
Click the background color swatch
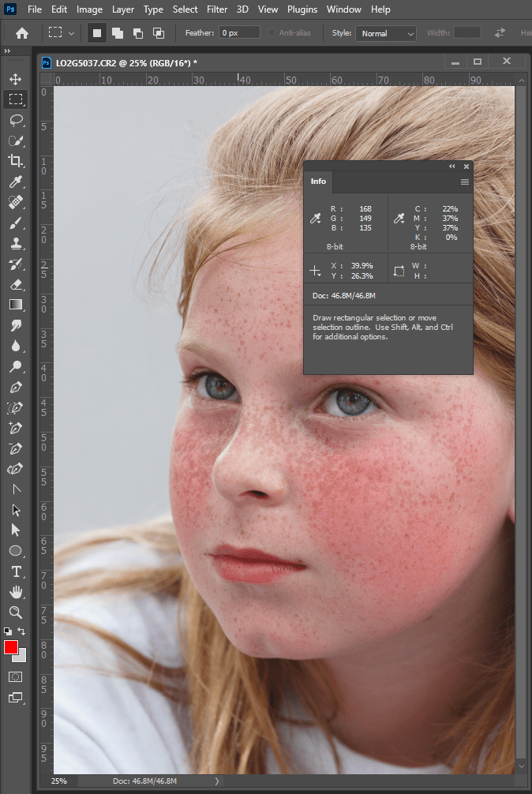point(22,657)
